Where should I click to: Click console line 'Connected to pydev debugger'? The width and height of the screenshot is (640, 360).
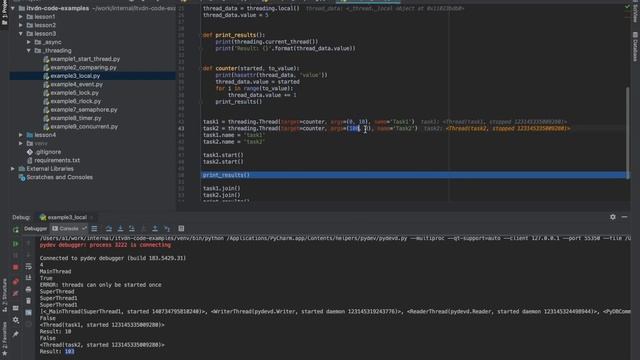pyautogui.click(x=113, y=258)
